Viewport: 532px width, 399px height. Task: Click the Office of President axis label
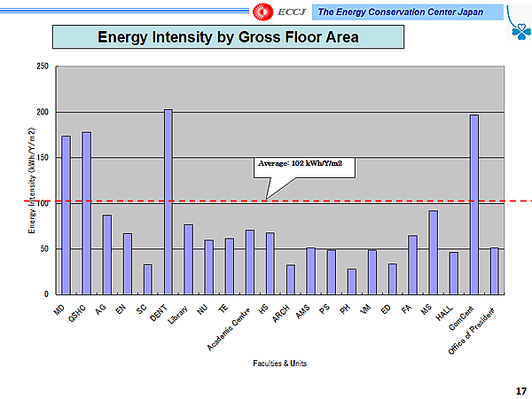point(472,331)
